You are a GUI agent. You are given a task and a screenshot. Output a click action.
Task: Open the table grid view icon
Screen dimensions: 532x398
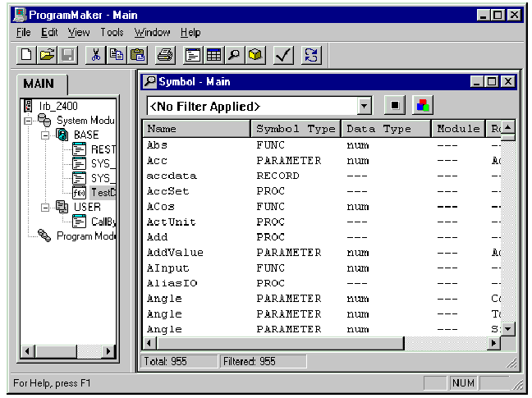point(213,55)
